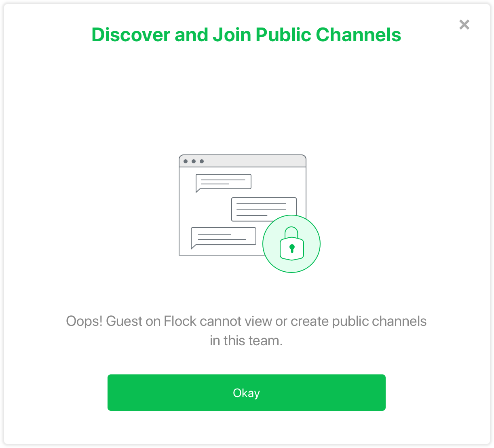Click the Discover and Join Public Channels heading
Screen dimensions: 494x448
click(x=246, y=35)
